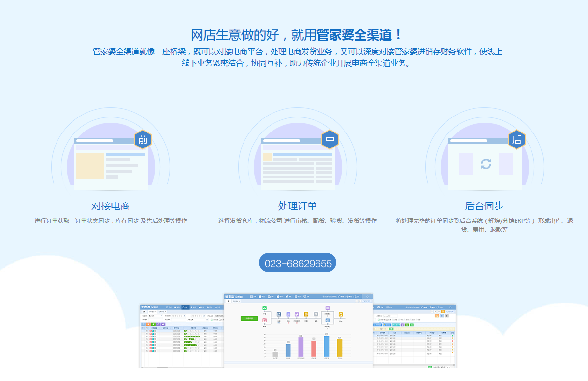Viewport: 588px width, 381px height.
Task: Click the paragraph starting 管家婆全渠道就像一座桥梁
Action: (298, 57)
